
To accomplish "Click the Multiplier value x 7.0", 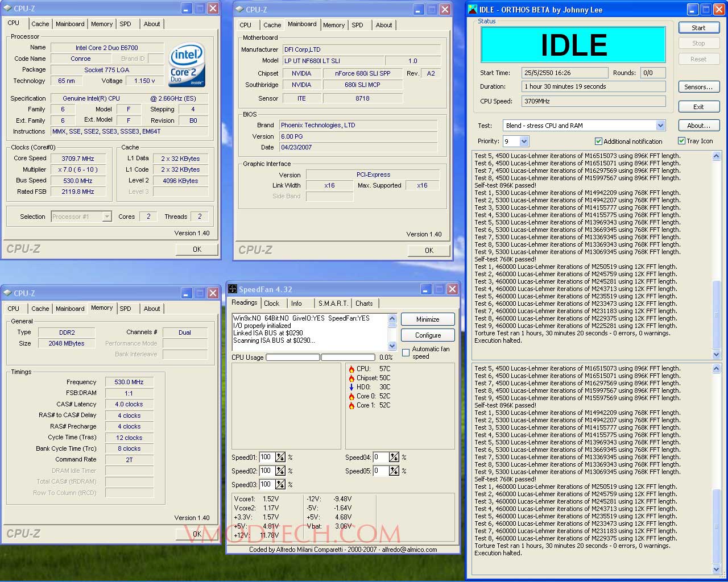I will (x=78, y=169).
